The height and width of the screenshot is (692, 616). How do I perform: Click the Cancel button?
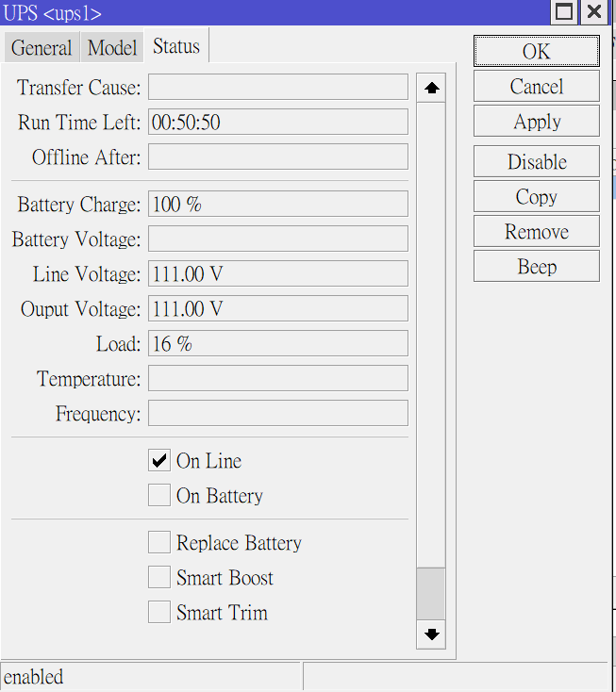(x=537, y=86)
